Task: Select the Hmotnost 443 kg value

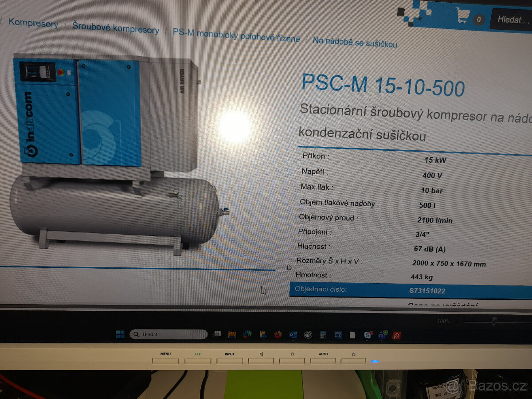Action: point(422,277)
